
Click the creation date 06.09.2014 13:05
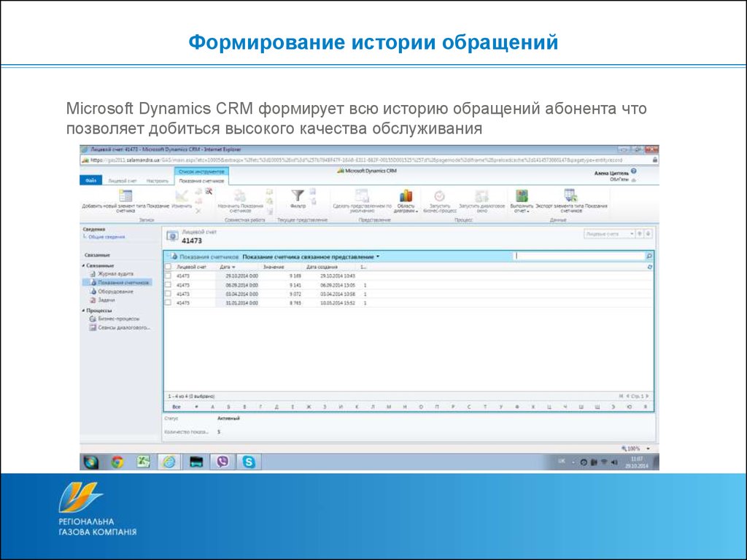[x=337, y=285]
